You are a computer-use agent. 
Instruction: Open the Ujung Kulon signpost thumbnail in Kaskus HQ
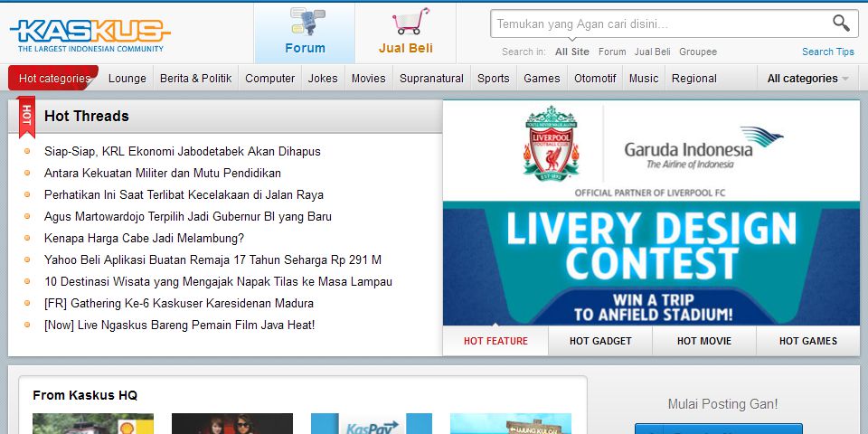pyautogui.click(x=510, y=423)
